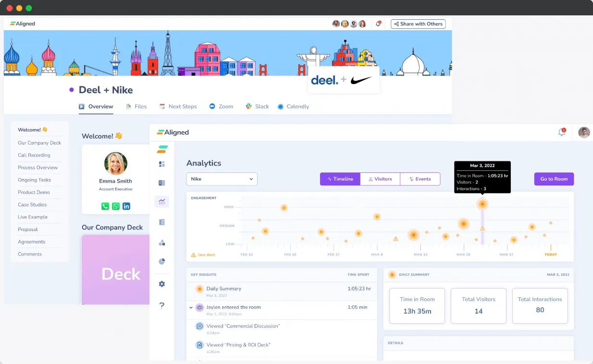593x364 pixels.
Task: Open the Files tab in room
Action: pyautogui.click(x=136, y=107)
